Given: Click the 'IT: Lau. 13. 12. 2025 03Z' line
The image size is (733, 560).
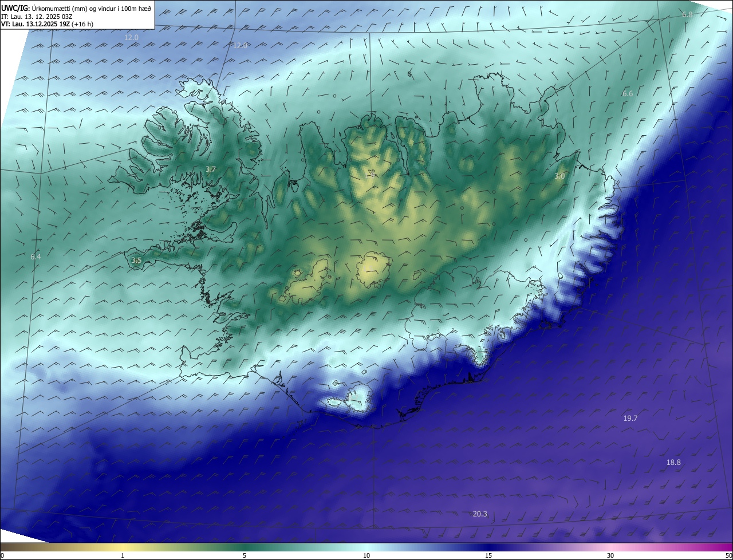Looking at the screenshot, I should 38,16.
